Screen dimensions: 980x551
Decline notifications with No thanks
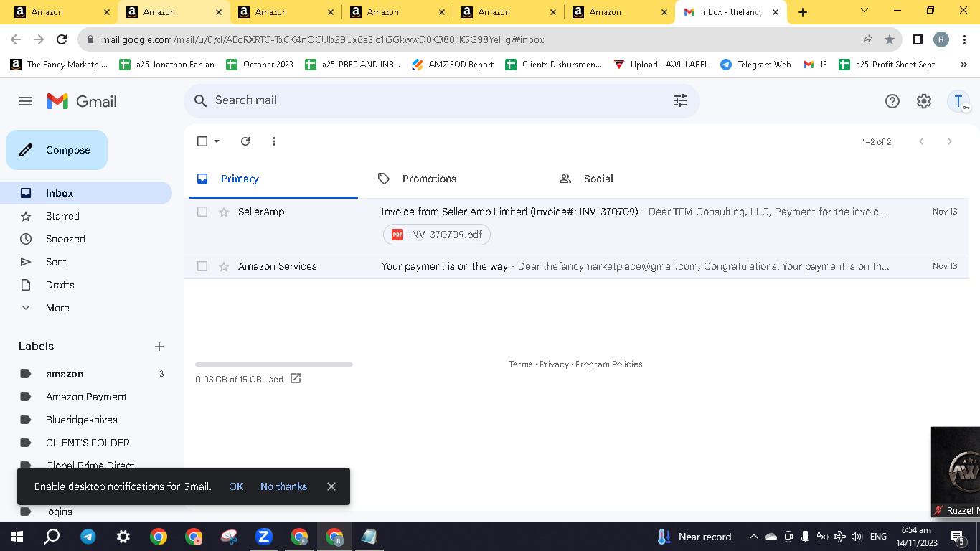click(x=283, y=486)
